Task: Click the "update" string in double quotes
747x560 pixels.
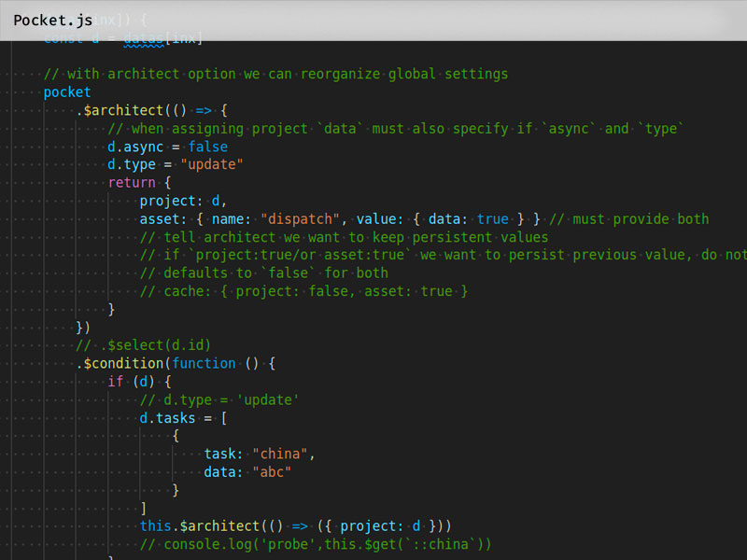Action: pyautogui.click(x=212, y=164)
